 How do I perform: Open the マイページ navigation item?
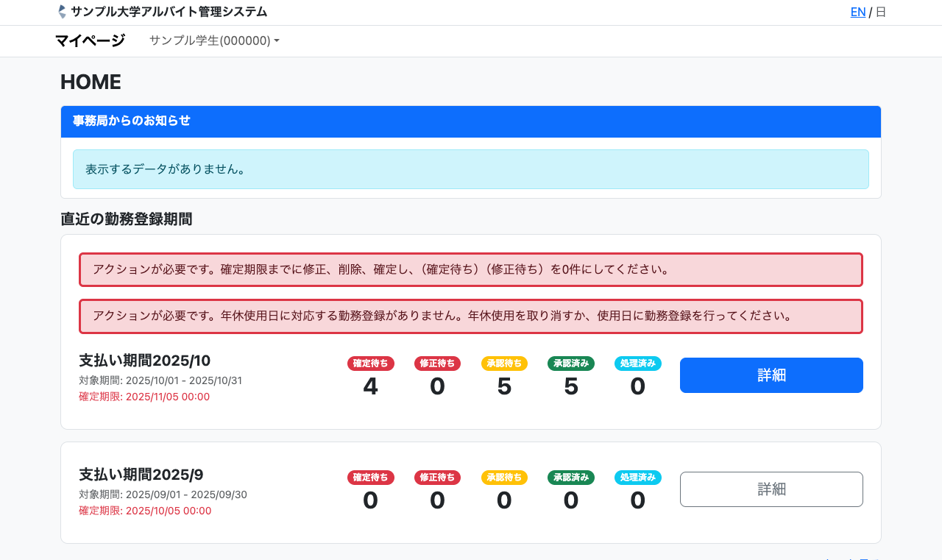90,40
